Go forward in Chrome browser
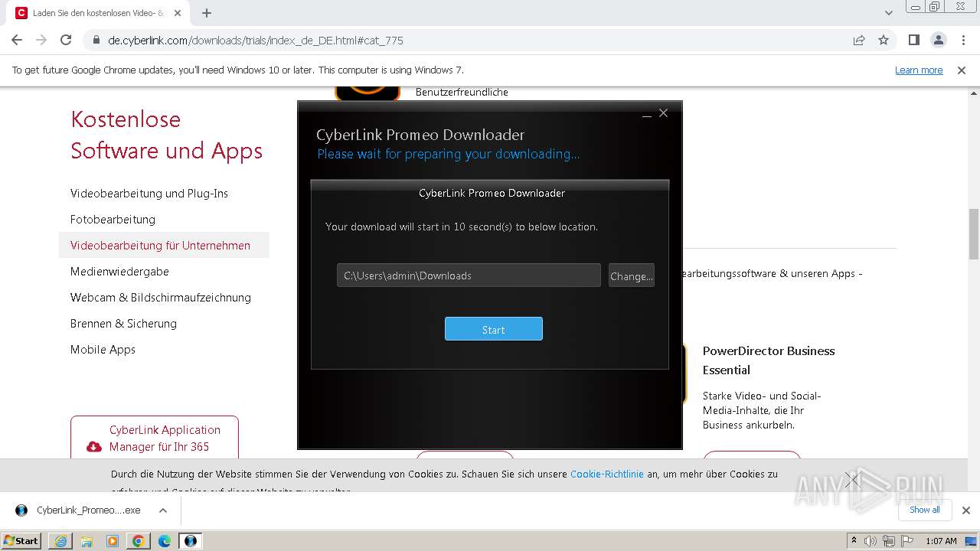Image resolution: width=980 pixels, height=551 pixels. (x=41, y=40)
